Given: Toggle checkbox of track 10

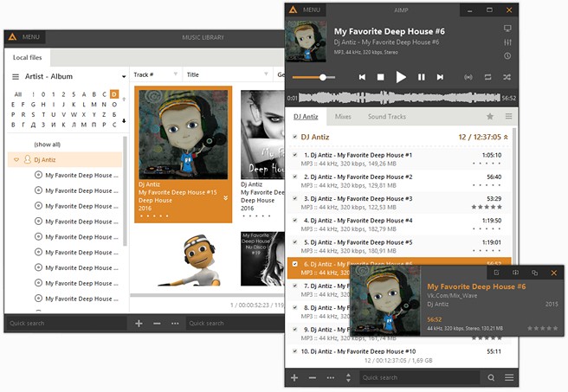Looking at the screenshot, I should point(295,351).
